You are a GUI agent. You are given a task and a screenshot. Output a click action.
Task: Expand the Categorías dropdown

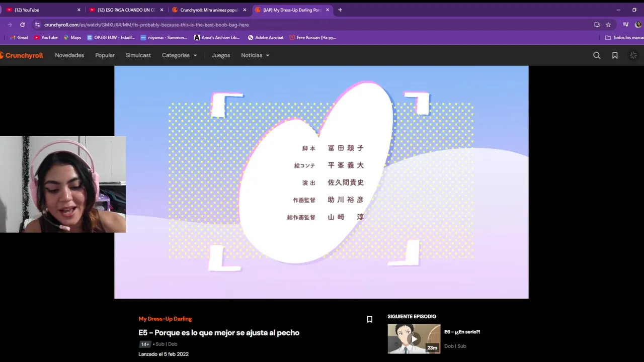click(x=180, y=55)
